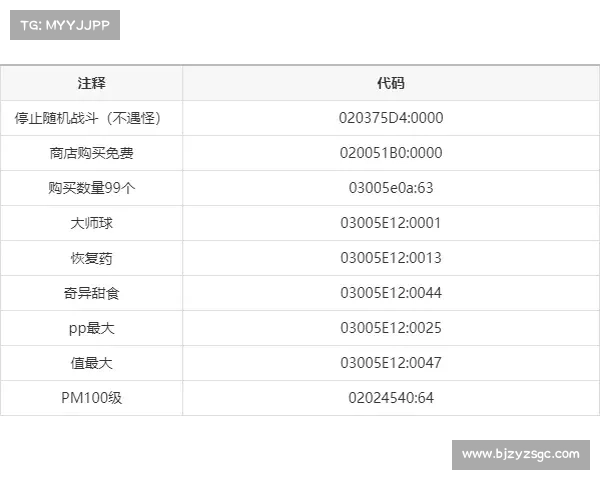
Task: Select code 03005e0a:63
Action: click(390, 188)
